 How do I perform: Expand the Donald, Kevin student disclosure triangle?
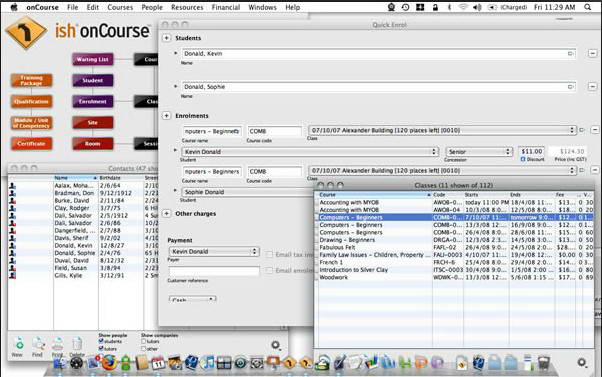(176, 53)
